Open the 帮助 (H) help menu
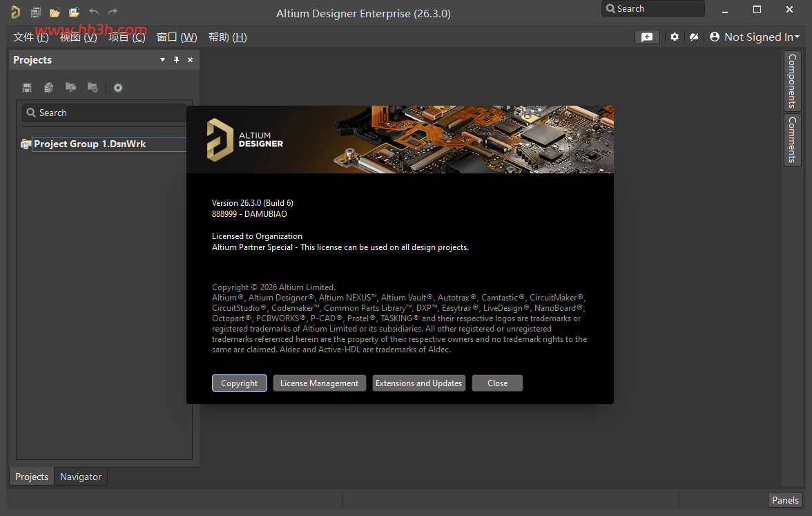812x516 pixels. [x=227, y=37]
